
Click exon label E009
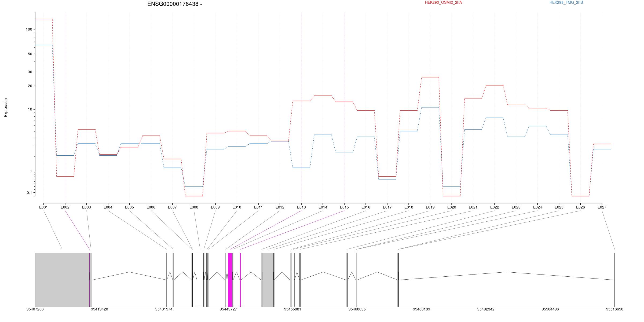[x=215, y=207]
